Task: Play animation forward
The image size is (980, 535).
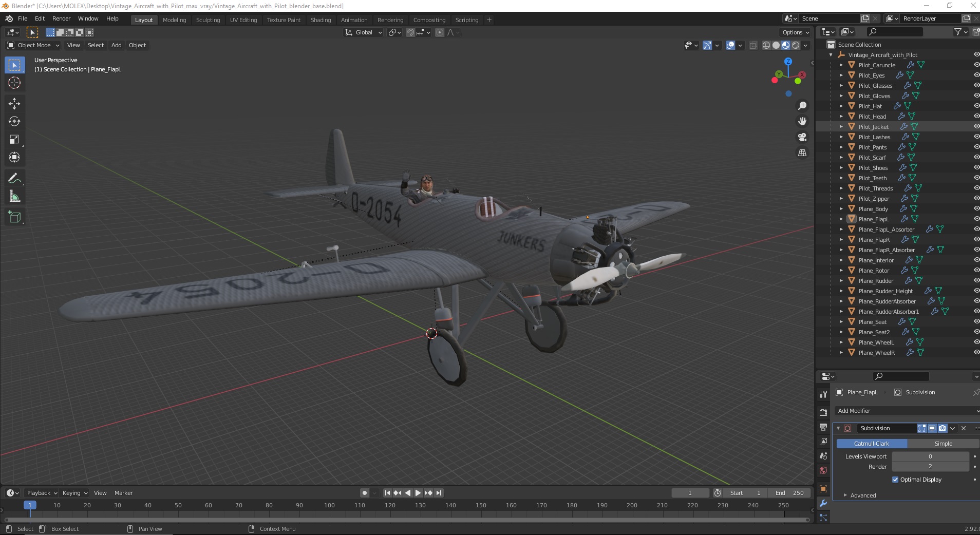Action: 418,493
